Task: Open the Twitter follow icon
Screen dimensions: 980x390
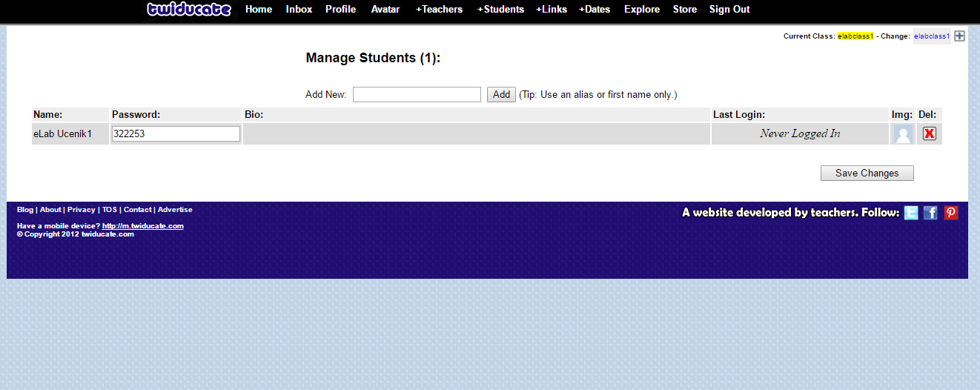Action: pyautogui.click(x=911, y=213)
